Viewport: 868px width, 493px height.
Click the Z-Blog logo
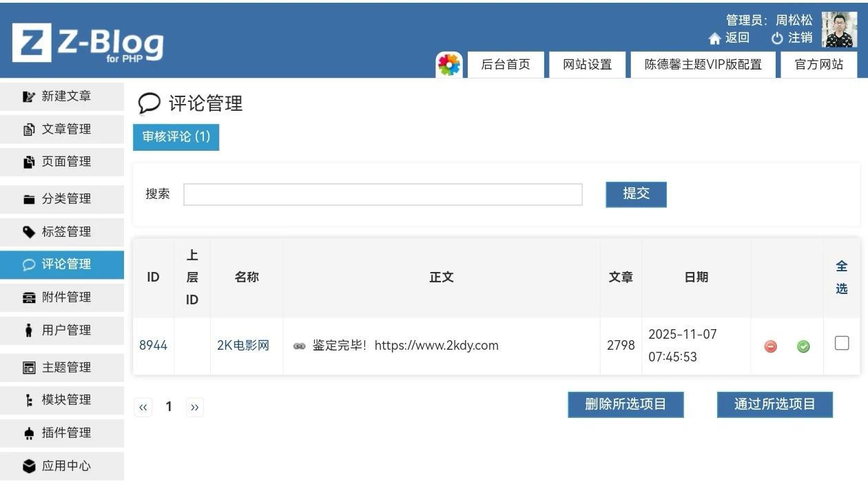[88, 44]
